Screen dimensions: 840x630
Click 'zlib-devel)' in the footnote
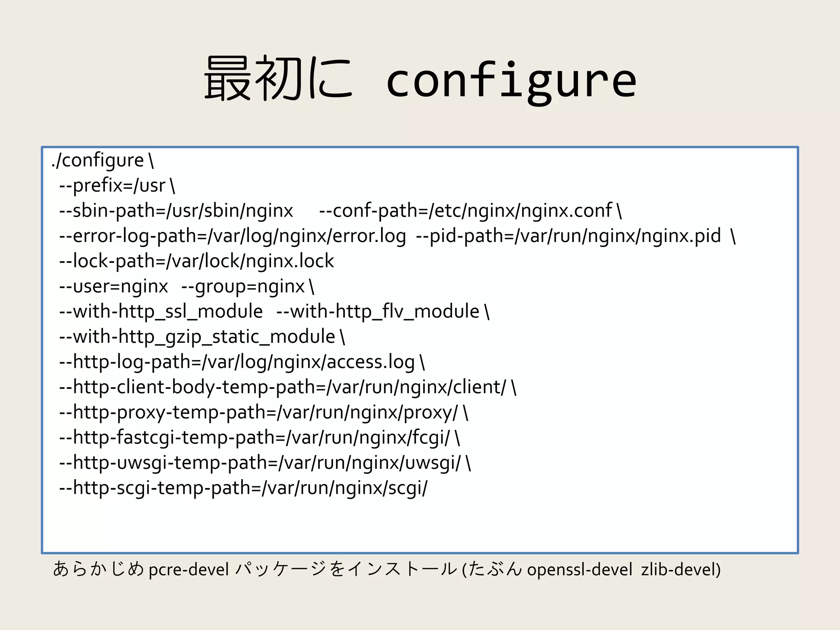point(681,570)
